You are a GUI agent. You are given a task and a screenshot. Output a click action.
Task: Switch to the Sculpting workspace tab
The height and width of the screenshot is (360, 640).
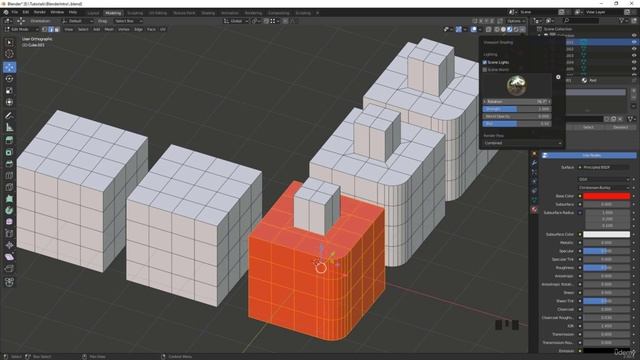point(135,13)
